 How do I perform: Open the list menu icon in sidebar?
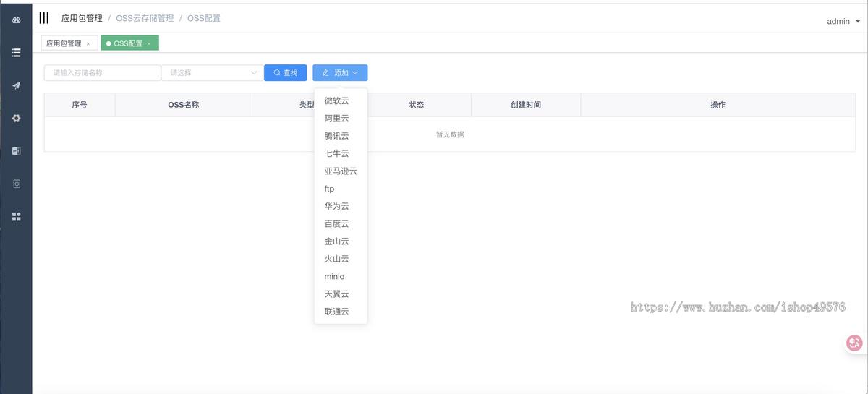click(16, 53)
